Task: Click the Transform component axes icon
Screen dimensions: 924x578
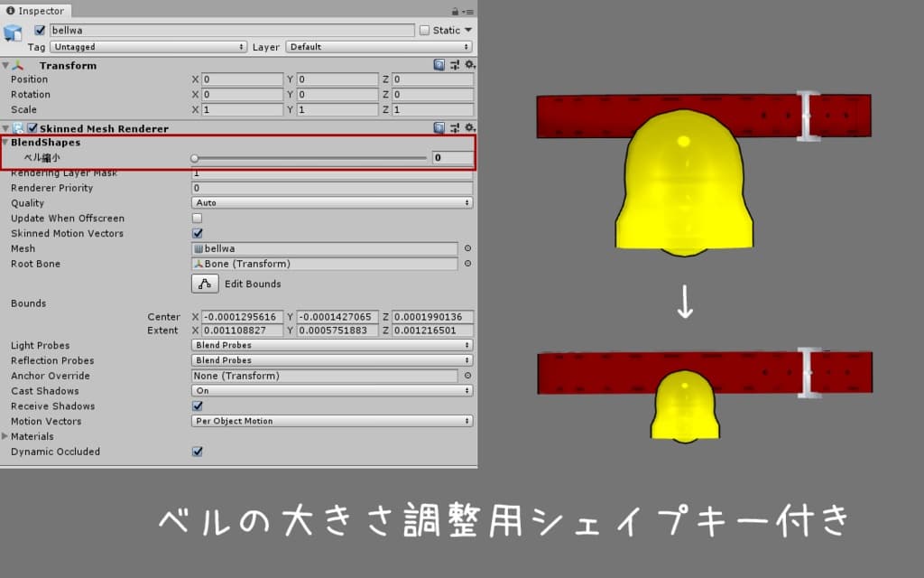Action: tap(18, 65)
